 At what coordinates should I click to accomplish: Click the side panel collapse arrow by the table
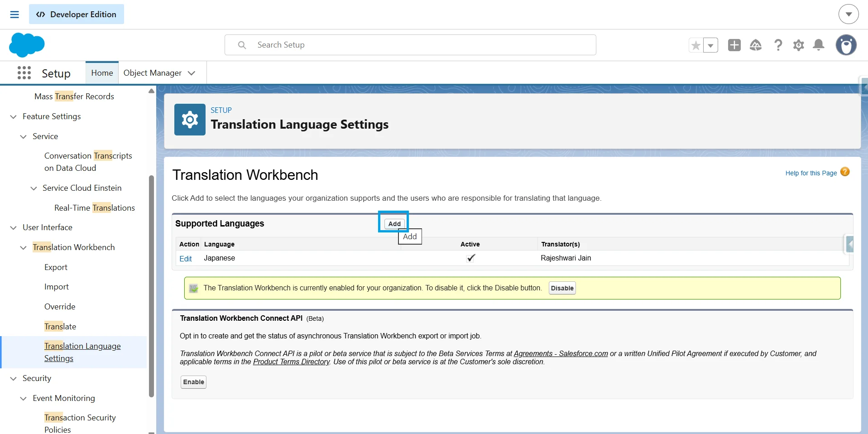[x=849, y=245]
